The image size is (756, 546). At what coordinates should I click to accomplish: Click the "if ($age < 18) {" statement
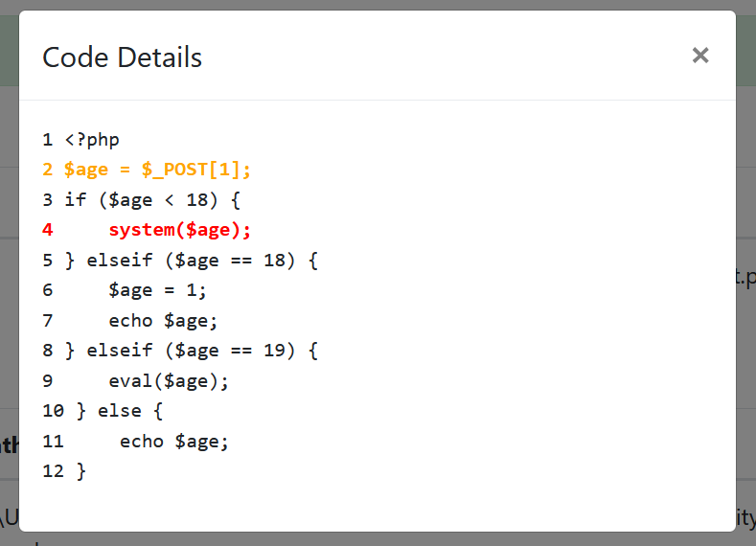click(152, 200)
